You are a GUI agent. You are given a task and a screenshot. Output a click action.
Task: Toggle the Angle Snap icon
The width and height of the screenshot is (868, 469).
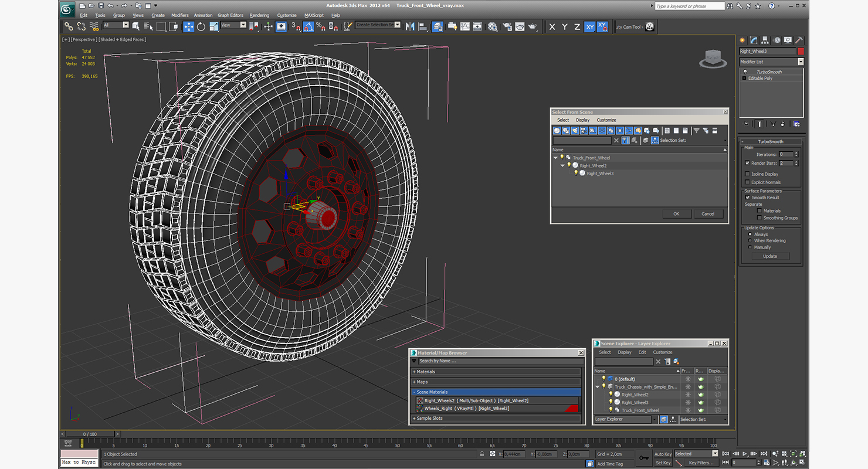point(308,26)
